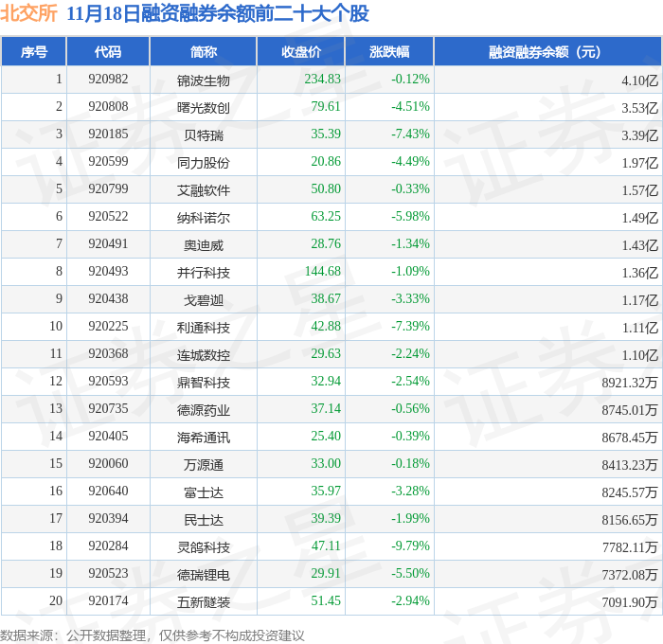Image resolution: width=663 pixels, height=644 pixels.
Task: Click balance value 4.10亿
Action: pyautogui.click(x=639, y=80)
